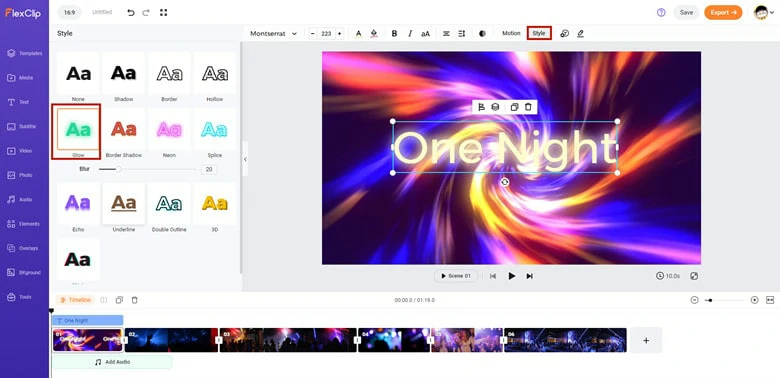Select the Neon text style

169,133
